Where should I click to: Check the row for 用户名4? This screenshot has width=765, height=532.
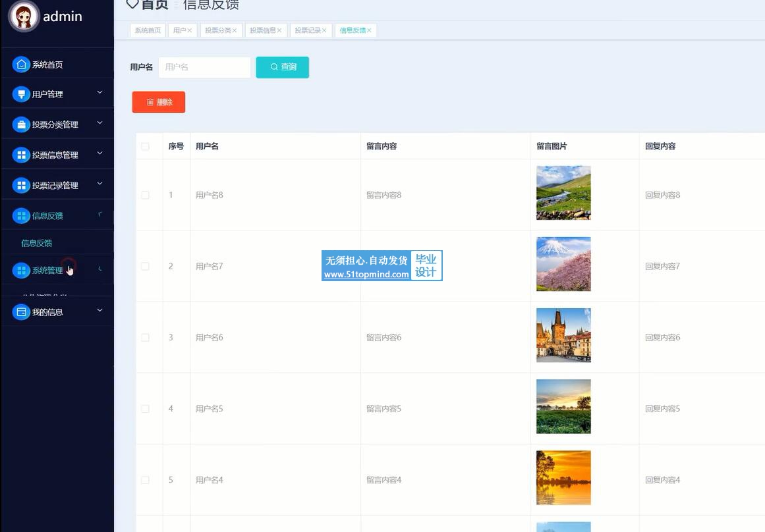[x=146, y=480]
